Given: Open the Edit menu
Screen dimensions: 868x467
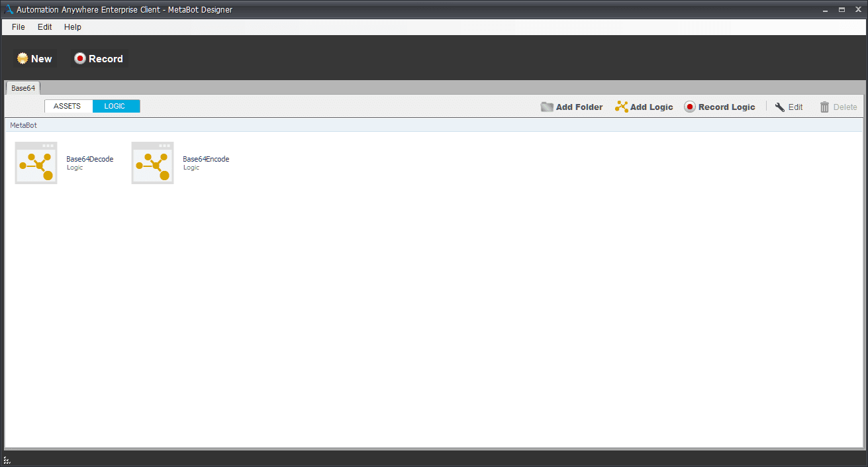Looking at the screenshot, I should pyautogui.click(x=44, y=27).
